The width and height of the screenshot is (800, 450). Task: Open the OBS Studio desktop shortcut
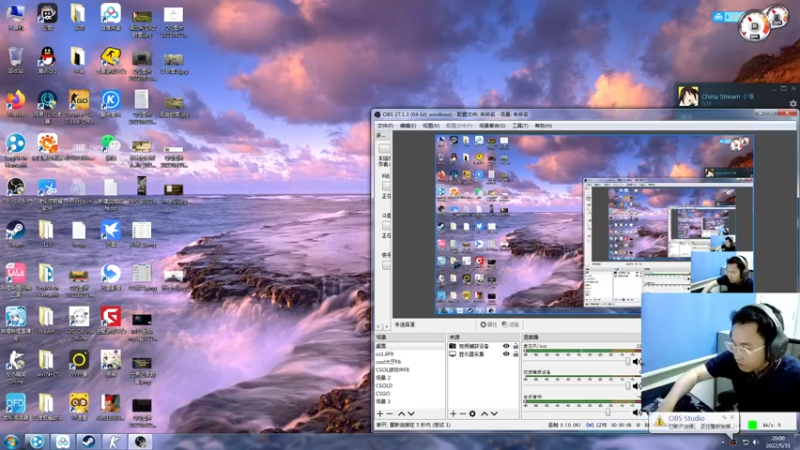(15, 190)
